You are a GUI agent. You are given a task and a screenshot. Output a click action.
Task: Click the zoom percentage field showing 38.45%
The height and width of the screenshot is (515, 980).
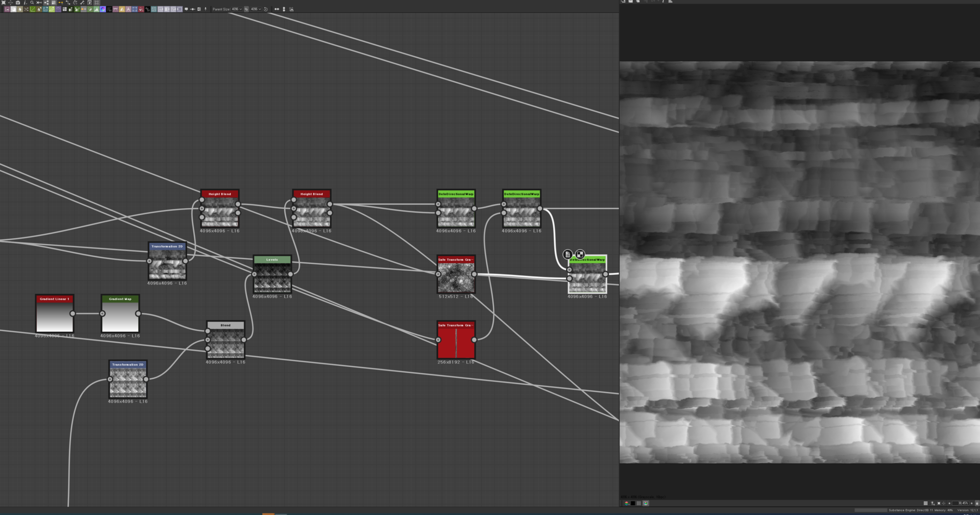pyautogui.click(x=961, y=503)
